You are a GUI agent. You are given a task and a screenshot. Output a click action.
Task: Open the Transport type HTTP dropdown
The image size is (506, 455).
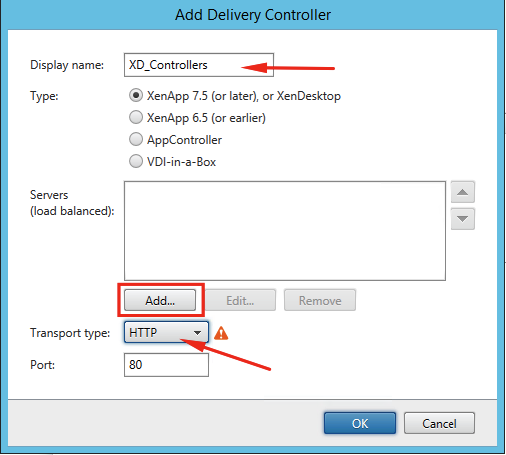click(166, 332)
